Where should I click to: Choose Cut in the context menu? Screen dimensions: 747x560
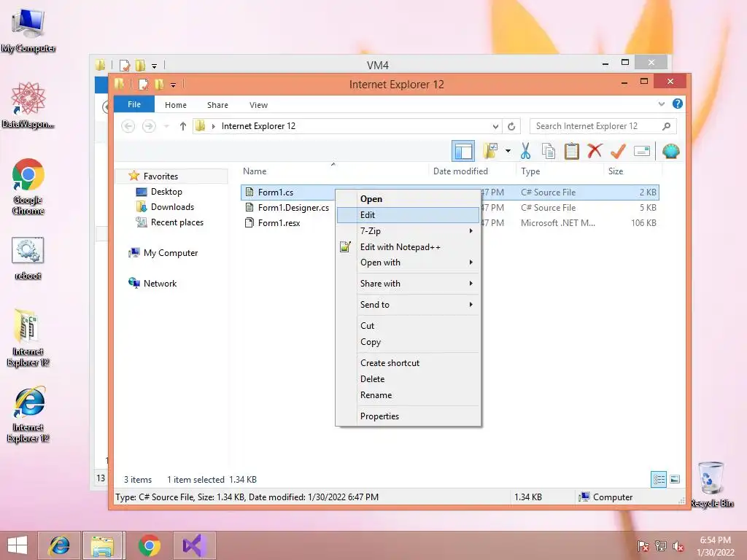click(409, 326)
